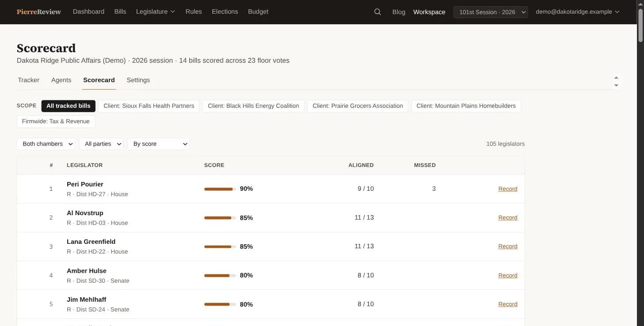Viewport: 644px width, 326px height.
Task: Click Amber Hulse's 80% score bar
Action: click(x=220, y=276)
